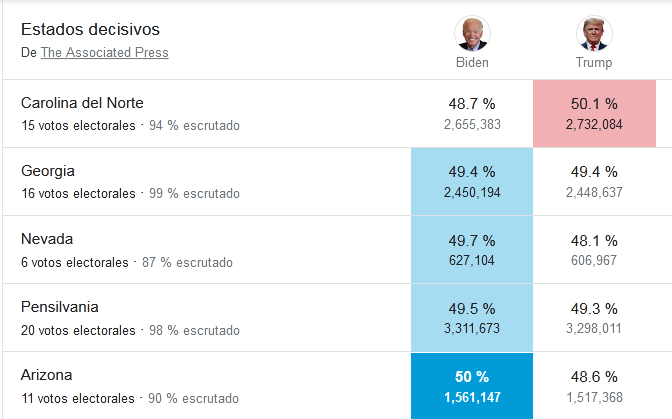Select Arizona state row
The height and width of the screenshot is (419, 672).
(x=47, y=375)
